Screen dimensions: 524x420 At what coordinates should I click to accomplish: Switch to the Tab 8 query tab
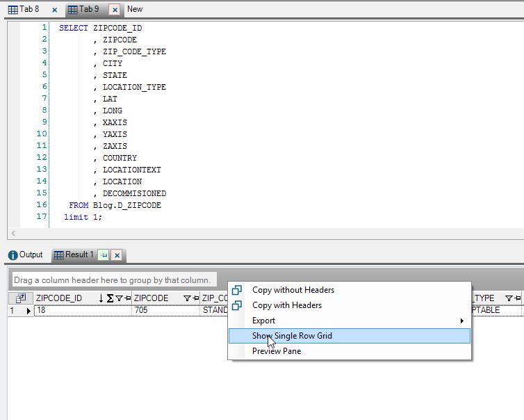(x=24, y=9)
